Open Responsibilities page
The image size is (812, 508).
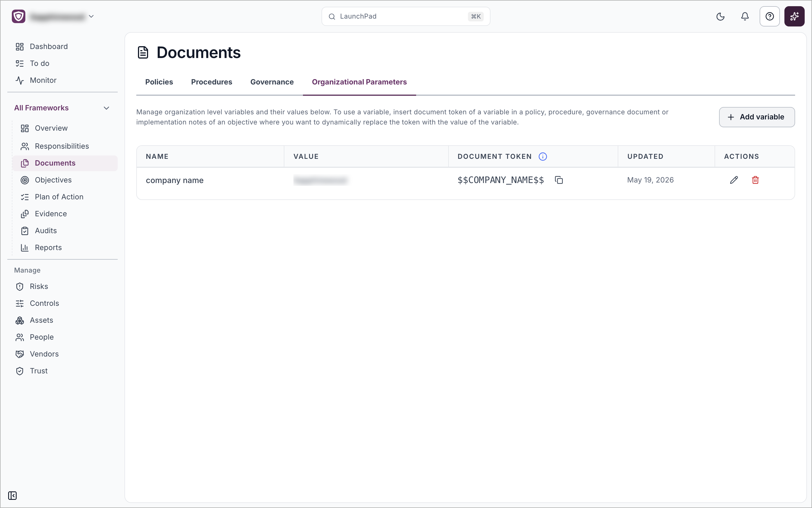pyautogui.click(x=65, y=146)
